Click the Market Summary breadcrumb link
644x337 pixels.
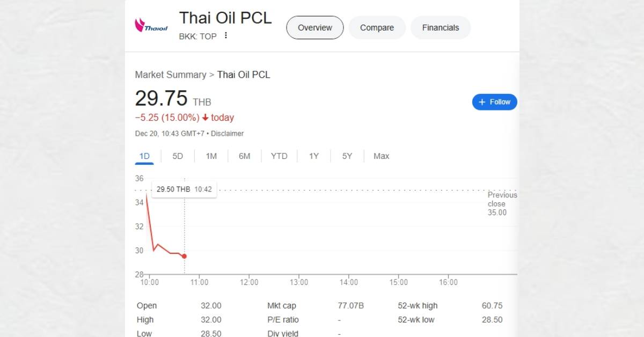tap(170, 75)
